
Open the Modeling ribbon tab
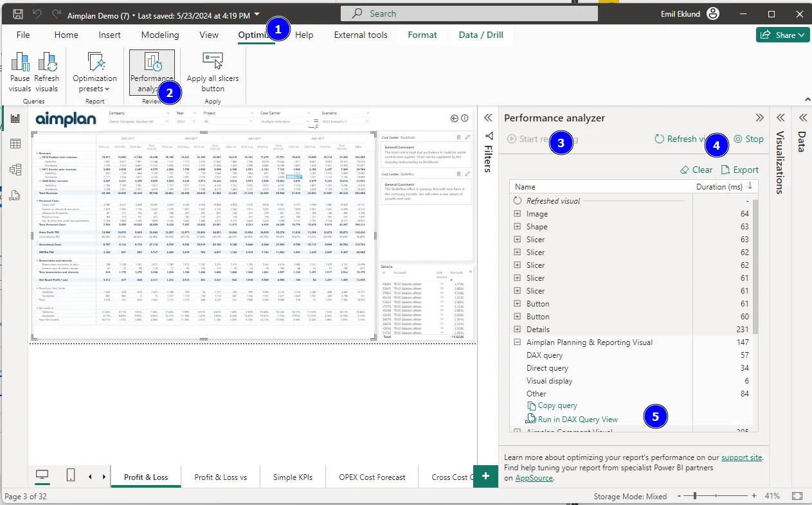(x=160, y=35)
